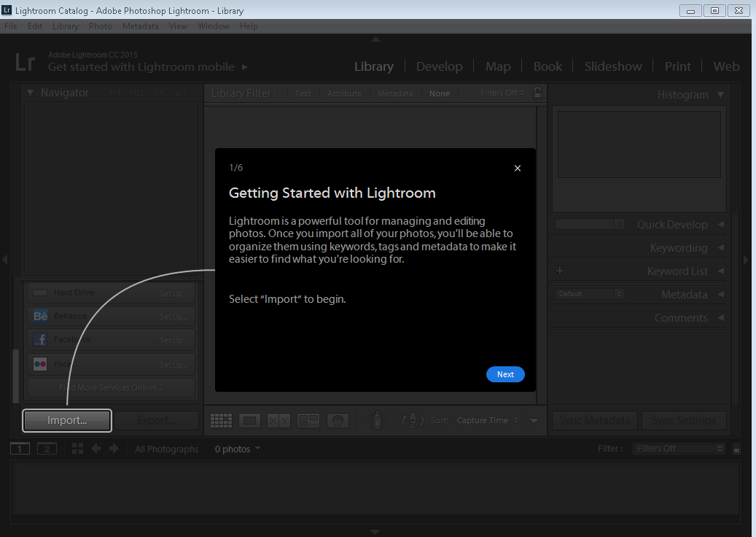Select main window display button 1

click(20, 449)
